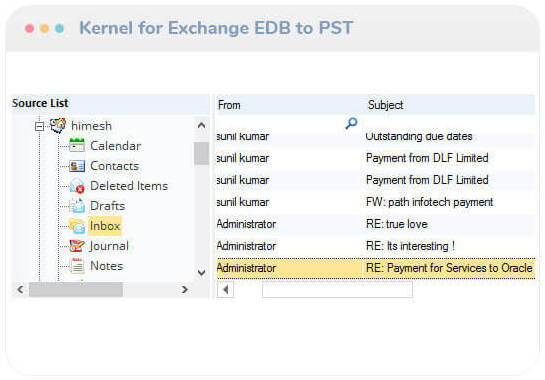
Task: Open the Deleted Items folder
Action: tap(129, 186)
